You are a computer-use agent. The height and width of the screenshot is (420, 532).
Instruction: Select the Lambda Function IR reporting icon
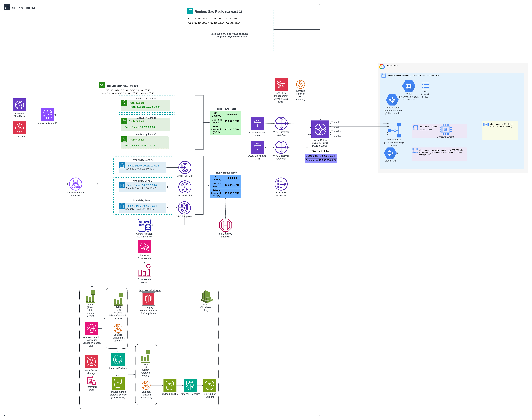(x=118, y=328)
